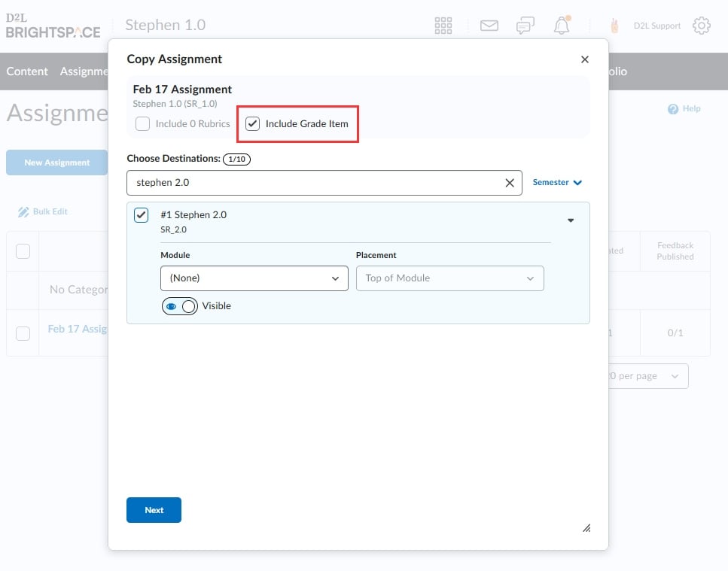Deselect the #1 Stephen 2.0 destination
728x571 pixels.
point(141,215)
